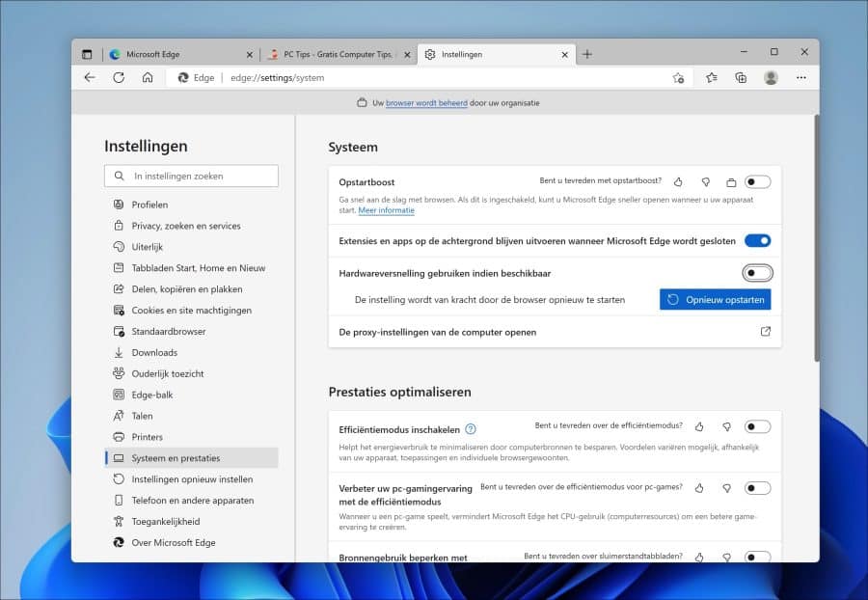Open the Favorites list icon
The height and width of the screenshot is (600, 868).
click(712, 78)
